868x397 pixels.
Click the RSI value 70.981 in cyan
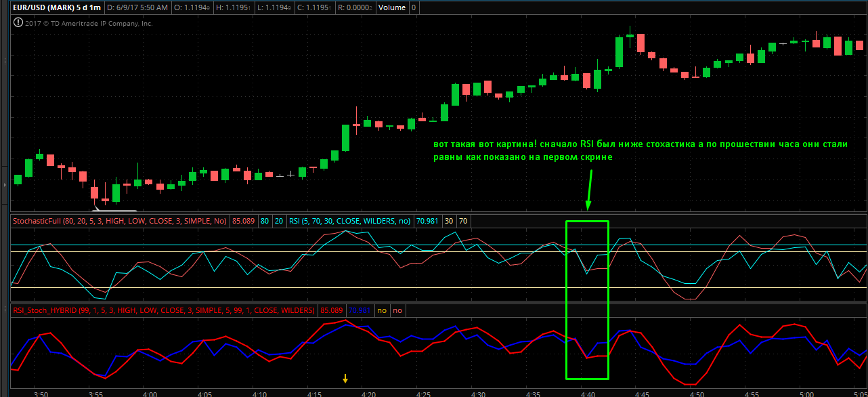click(427, 221)
